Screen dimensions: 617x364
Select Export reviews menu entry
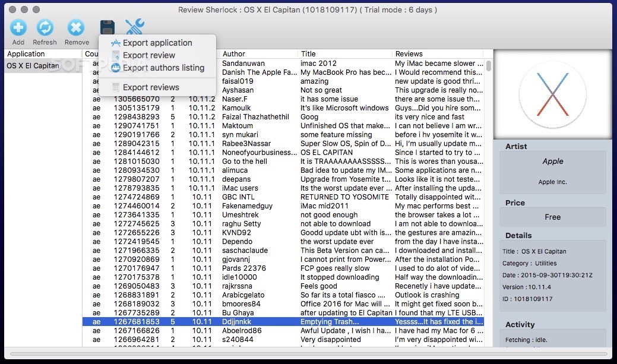pos(151,87)
